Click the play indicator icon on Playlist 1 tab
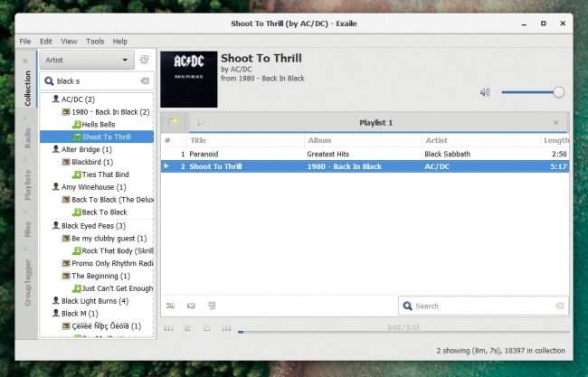588x377 pixels. coord(200,122)
